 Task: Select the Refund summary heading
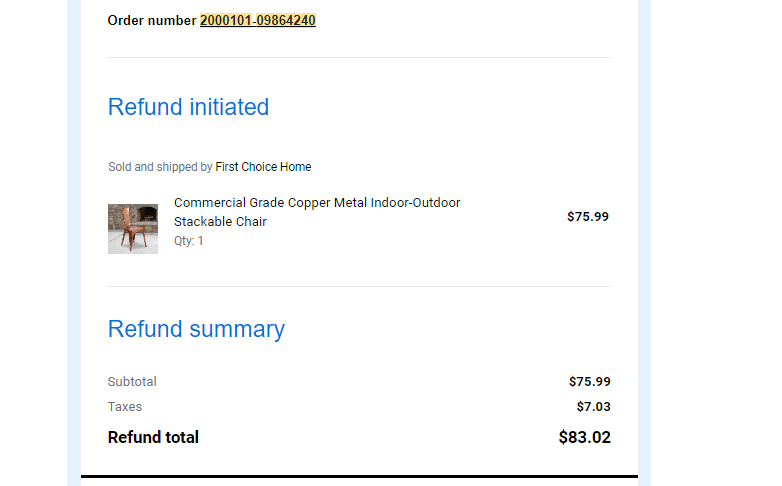click(196, 329)
